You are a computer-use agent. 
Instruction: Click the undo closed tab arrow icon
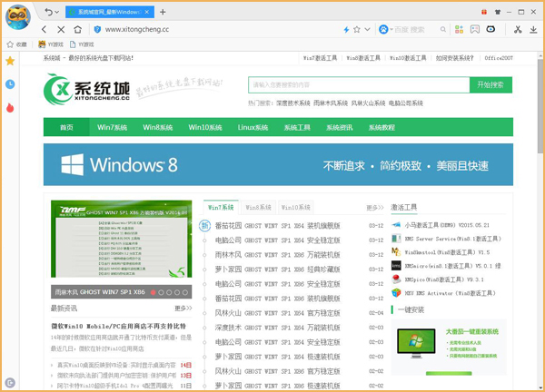point(48,12)
